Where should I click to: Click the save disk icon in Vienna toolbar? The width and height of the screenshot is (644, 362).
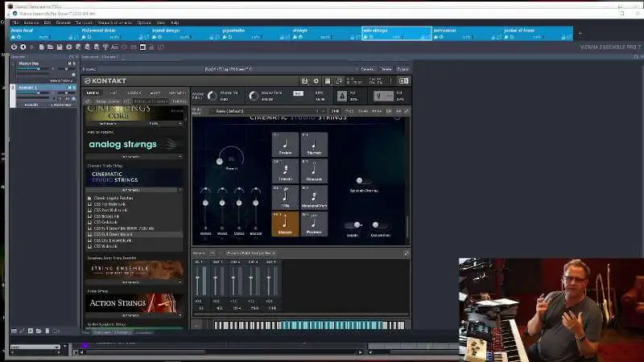click(59, 47)
